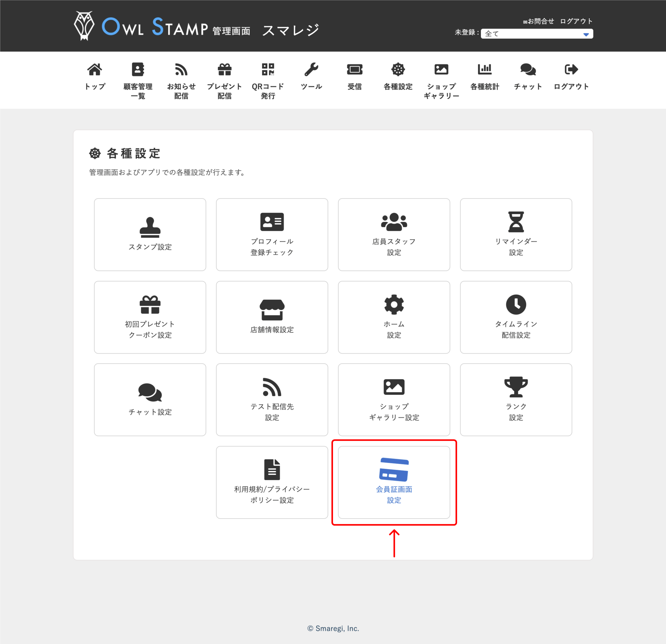Open the tools wrench menu
This screenshot has height=644, width=666.
(311, 76)
